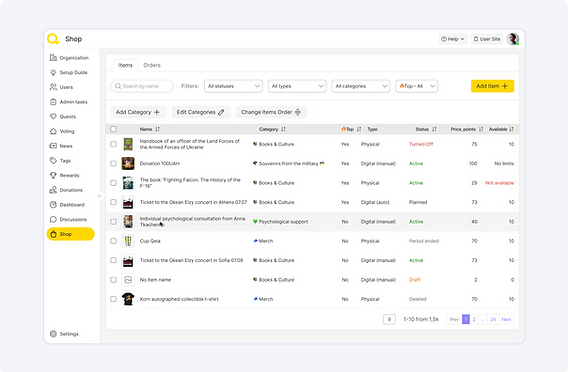568x372 pixels.
Task: Click 'Not available' in Fighting Falcon row
Action: [500, 183]
